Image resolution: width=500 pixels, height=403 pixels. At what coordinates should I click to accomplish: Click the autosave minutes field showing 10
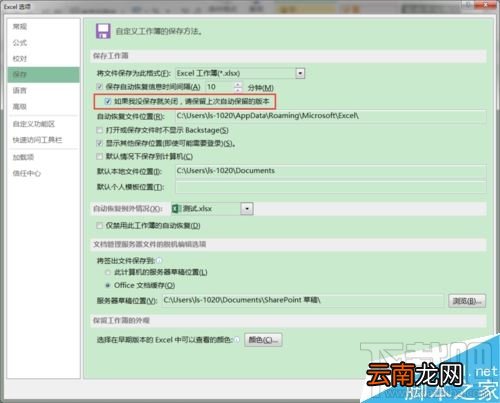(x=220, y=87)
